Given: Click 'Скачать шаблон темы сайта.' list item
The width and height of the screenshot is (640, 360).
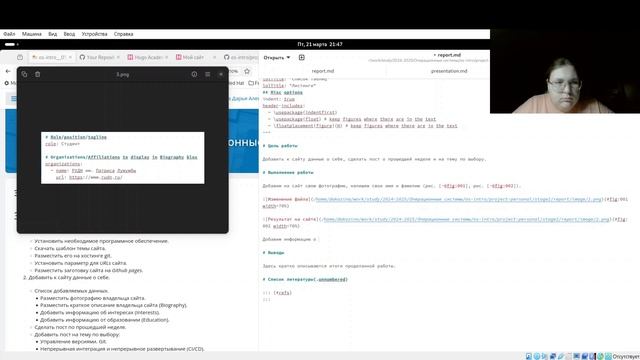Looking at the screenshot, I should coord(70,249).
